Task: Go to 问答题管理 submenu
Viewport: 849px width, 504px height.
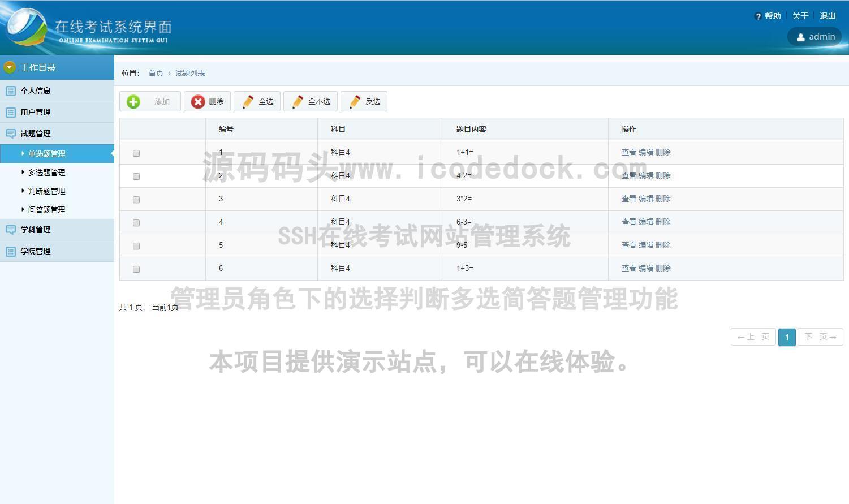Action: pyautogui.click(x=46, y=210)
